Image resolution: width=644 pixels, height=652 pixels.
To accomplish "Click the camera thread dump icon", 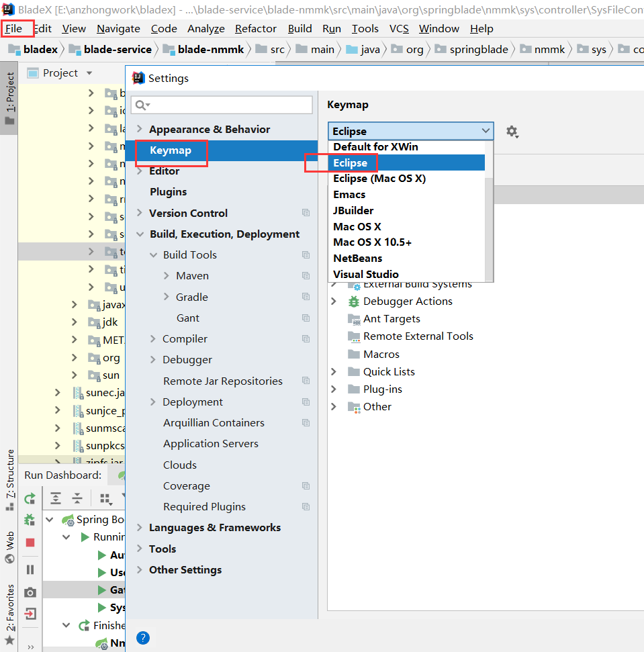I will tap(30, 592).
